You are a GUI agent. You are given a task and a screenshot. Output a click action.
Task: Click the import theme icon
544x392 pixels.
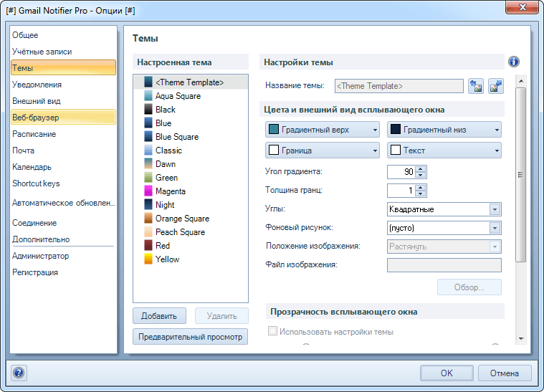click(x=476, y=86)
